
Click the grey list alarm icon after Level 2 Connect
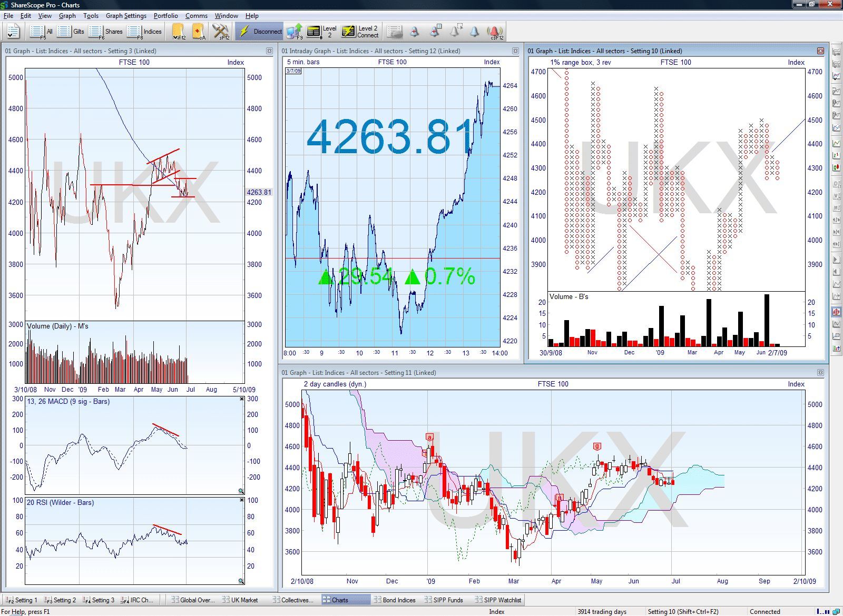(395, 32)
